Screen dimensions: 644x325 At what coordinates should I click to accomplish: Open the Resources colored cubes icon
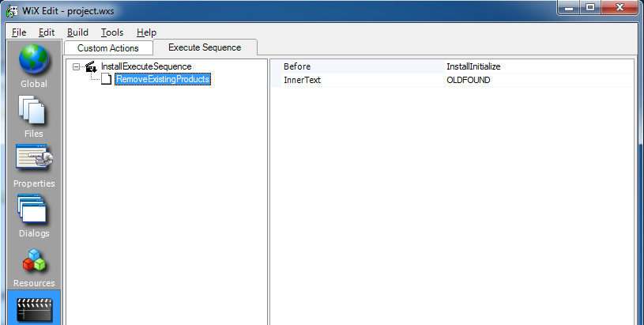[x=33, y=261]
